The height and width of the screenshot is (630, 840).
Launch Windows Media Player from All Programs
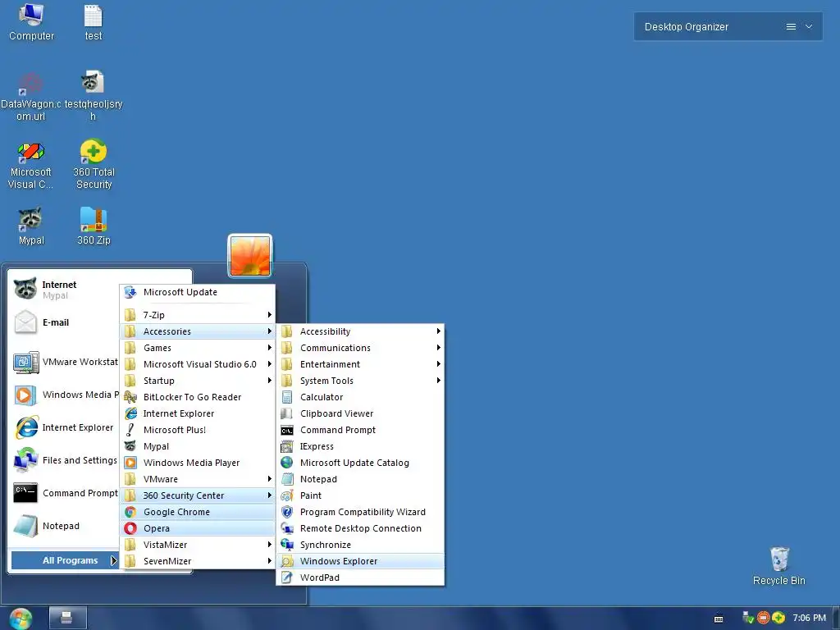coord(197,463)
